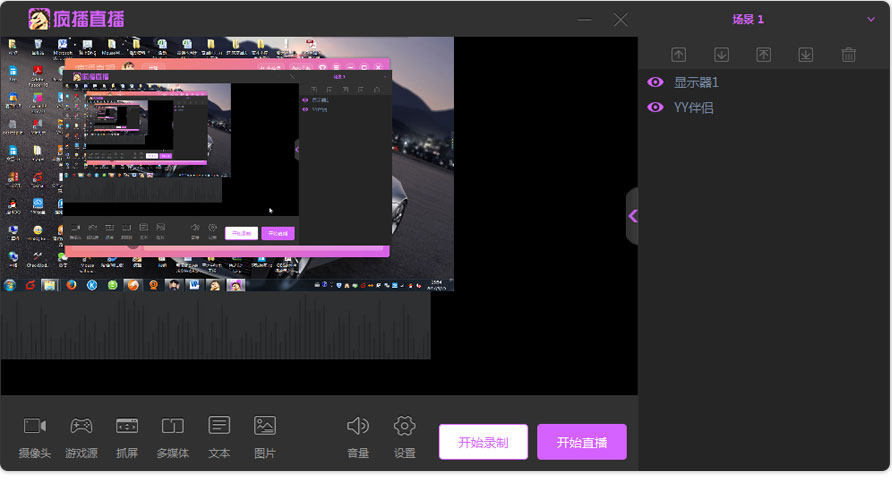Select the 显示器1 source in list

pos(696,82)
